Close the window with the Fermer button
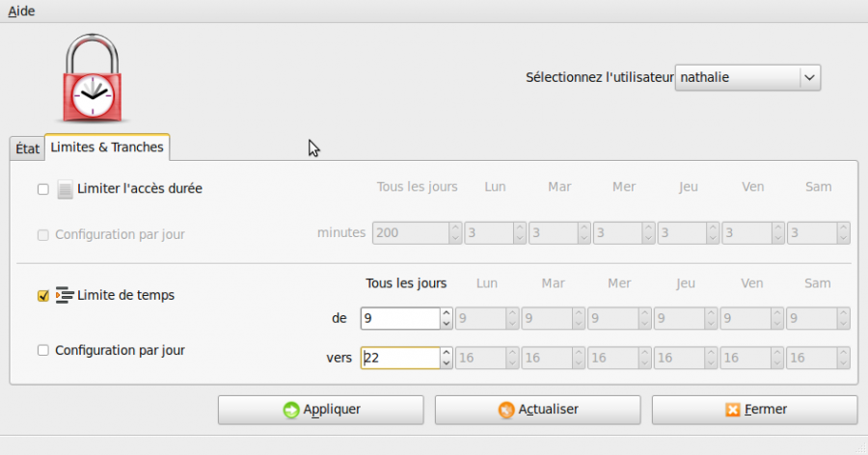The width and height of the screenshot is (868, 455). 754,410
